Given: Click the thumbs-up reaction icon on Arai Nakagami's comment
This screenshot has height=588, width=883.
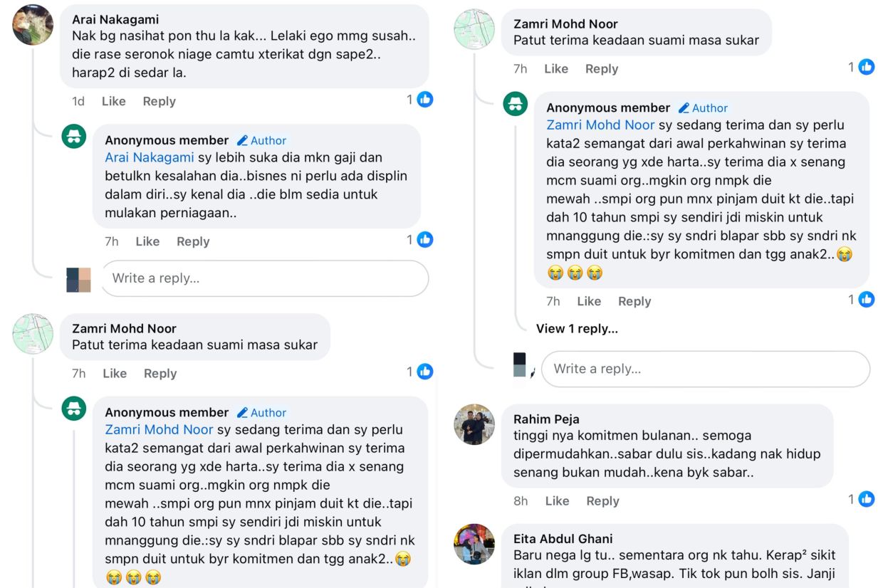Looking at the screenshot, I should click(425, 100).
